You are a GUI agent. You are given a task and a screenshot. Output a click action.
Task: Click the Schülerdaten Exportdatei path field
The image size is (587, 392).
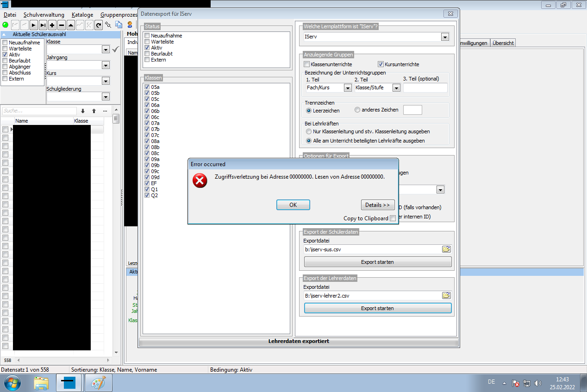click(373, 249)
